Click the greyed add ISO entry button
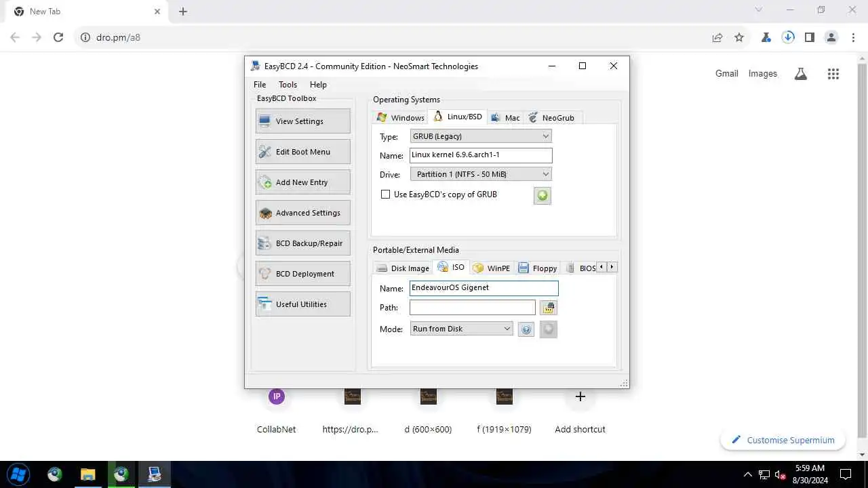 549,329
